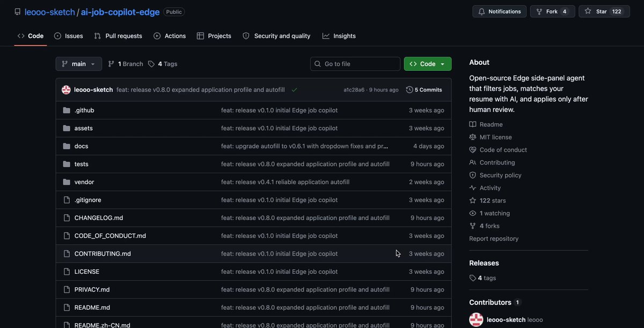View the 5 Commits history
Viewport: 644px width, 328px height.
[424, 90]
